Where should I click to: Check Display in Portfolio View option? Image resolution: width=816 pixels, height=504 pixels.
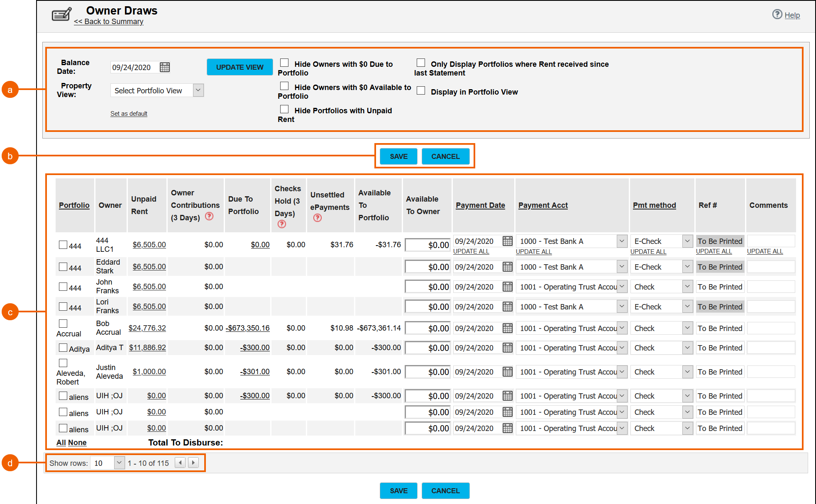pos(421,90)
